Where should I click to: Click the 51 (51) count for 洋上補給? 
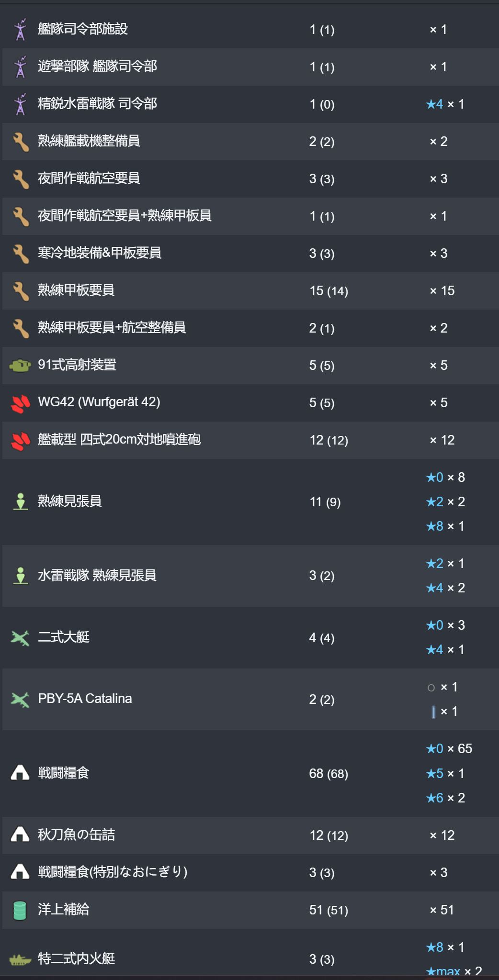click(329, 910)
